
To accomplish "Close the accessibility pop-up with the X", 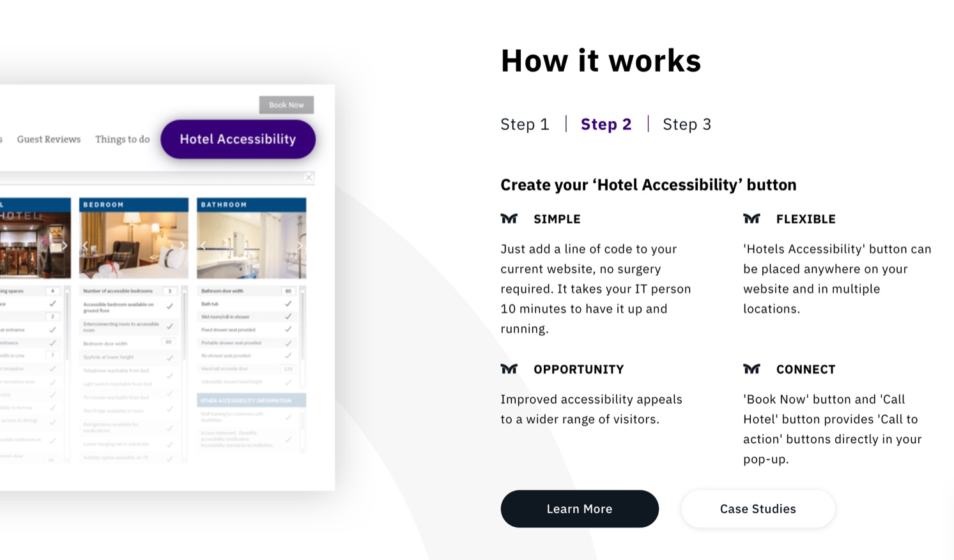I will [309, 178].
